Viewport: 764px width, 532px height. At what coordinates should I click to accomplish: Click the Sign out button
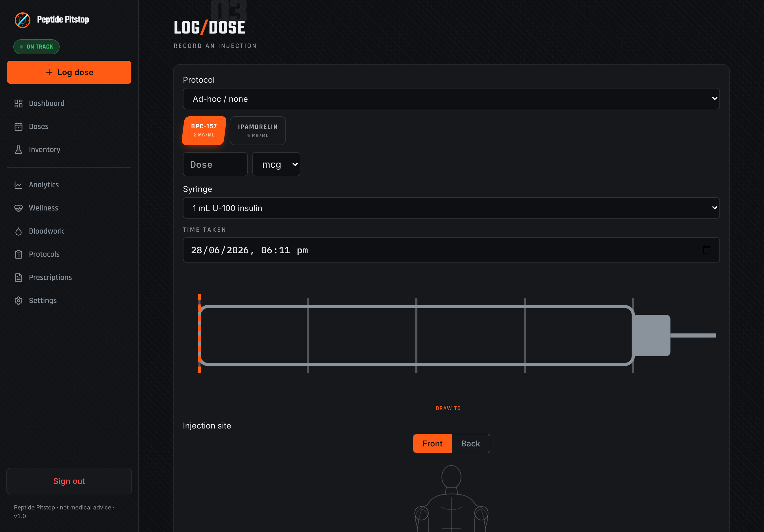(69, 481)
